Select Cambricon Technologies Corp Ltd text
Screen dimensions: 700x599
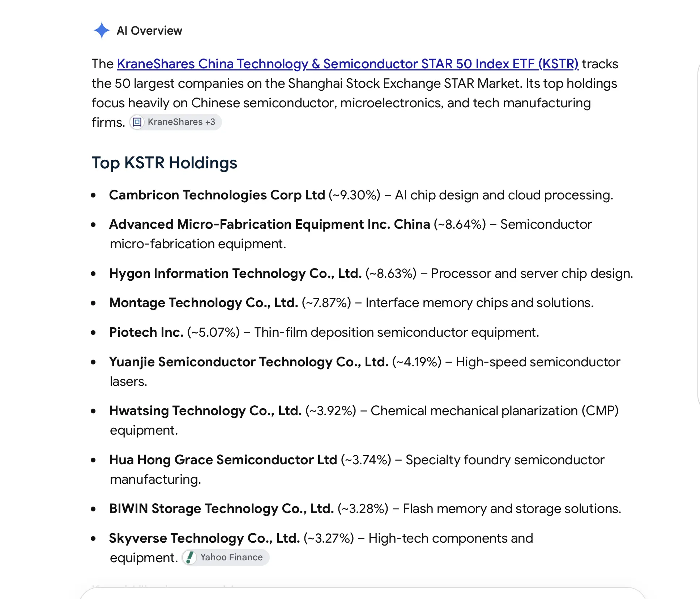[x=217, y=195]
